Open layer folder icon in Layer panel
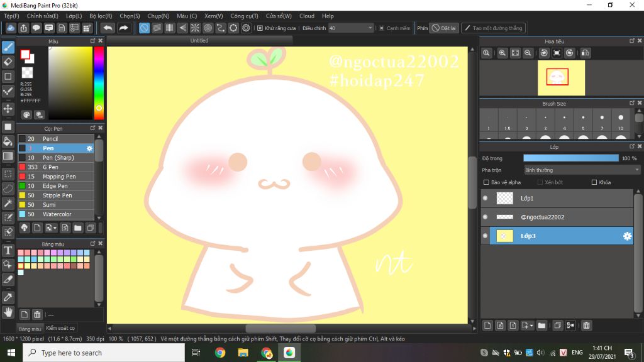644x362 pixels. coord(541,326)
